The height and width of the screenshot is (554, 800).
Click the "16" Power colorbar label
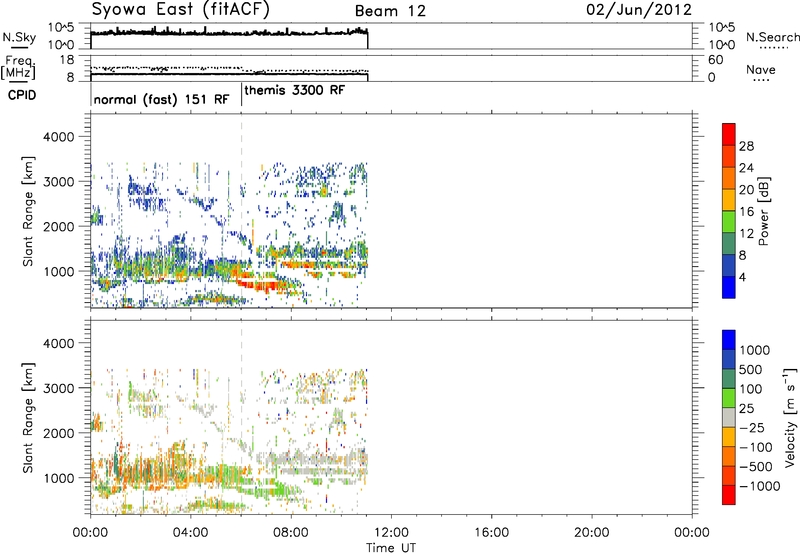coord(746,211)
